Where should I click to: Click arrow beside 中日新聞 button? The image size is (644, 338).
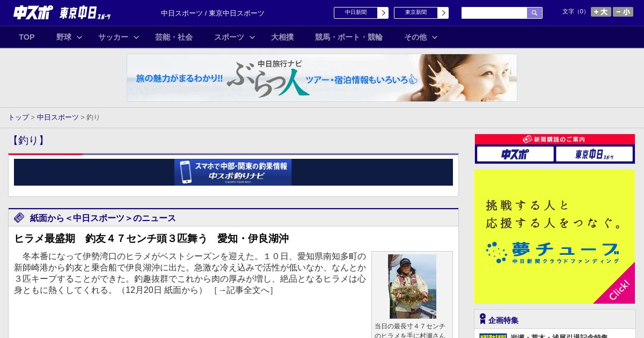coord(383,13)
